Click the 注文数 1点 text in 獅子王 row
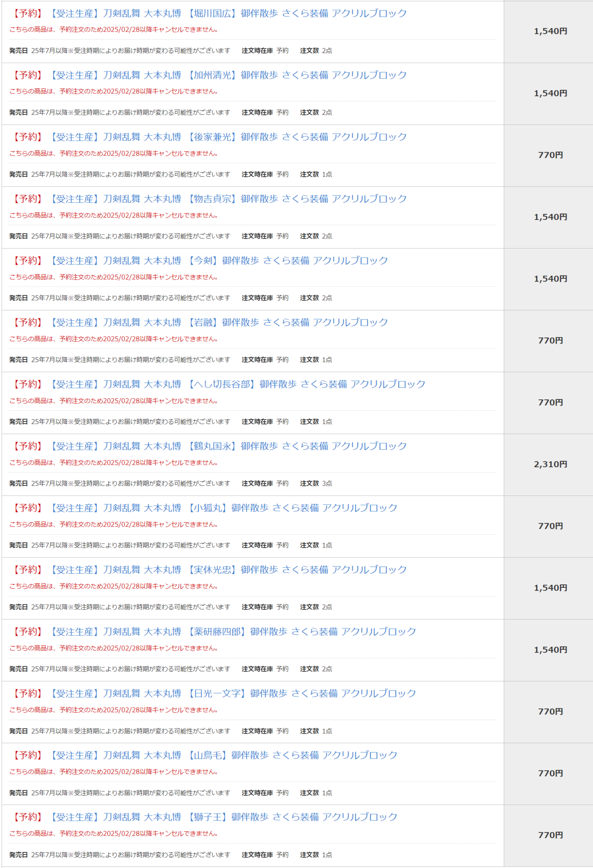This screenshot has height=868, width=593. click(x=316, y=855)
